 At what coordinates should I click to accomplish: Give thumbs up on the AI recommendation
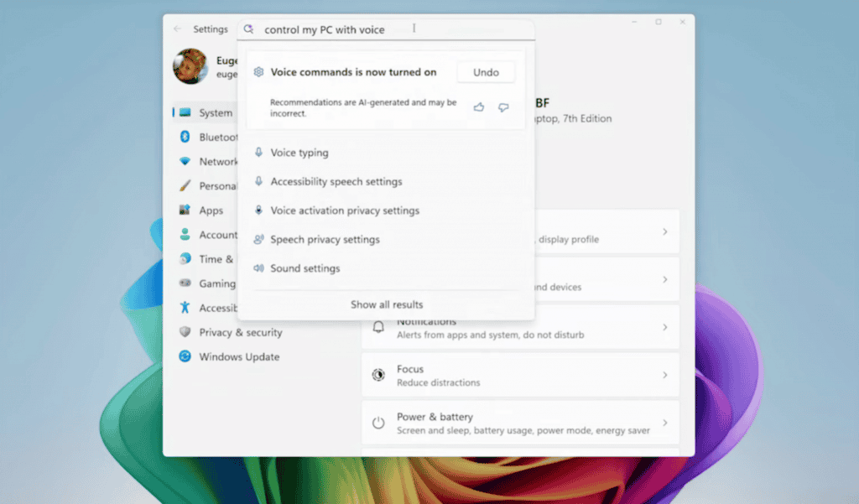tap(479, 108)
